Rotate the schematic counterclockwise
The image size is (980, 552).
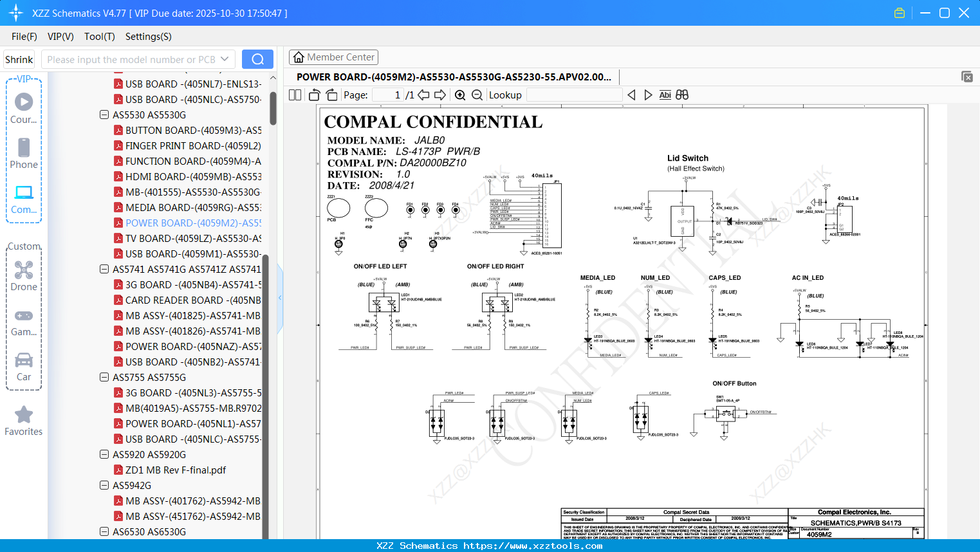tap(315, 95)
